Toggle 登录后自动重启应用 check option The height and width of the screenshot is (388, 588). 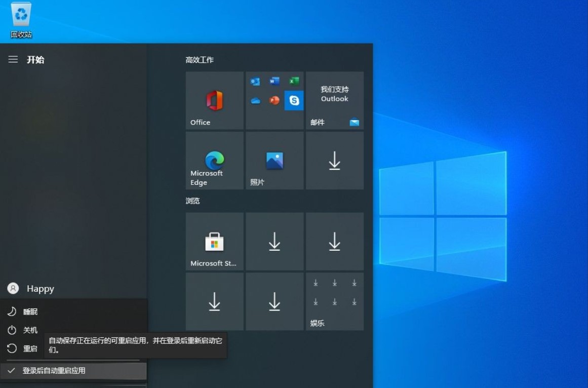pyautogui.click(x=73, y=370)
